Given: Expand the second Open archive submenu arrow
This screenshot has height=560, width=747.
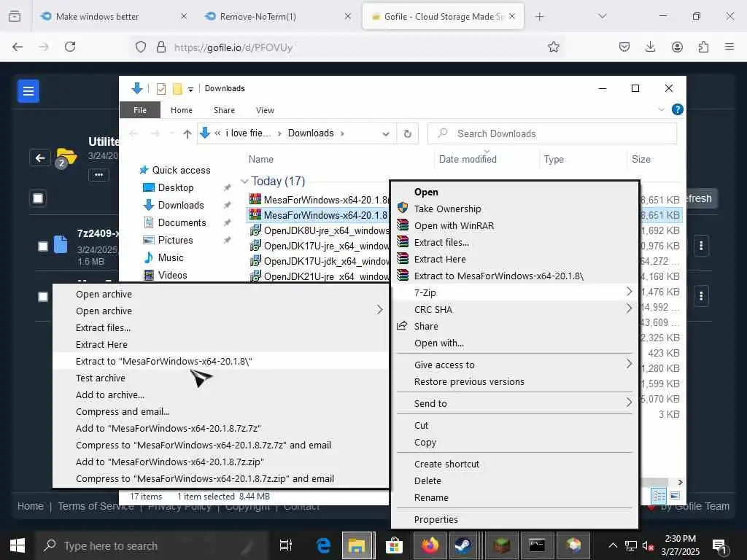Looking at the screenshot, I should pos(379,310).
